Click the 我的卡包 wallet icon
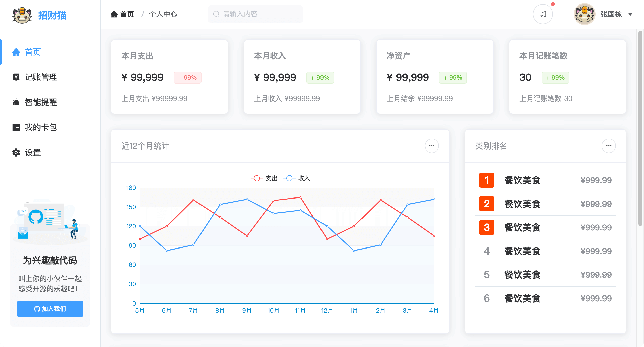 [x=16, y=127]
